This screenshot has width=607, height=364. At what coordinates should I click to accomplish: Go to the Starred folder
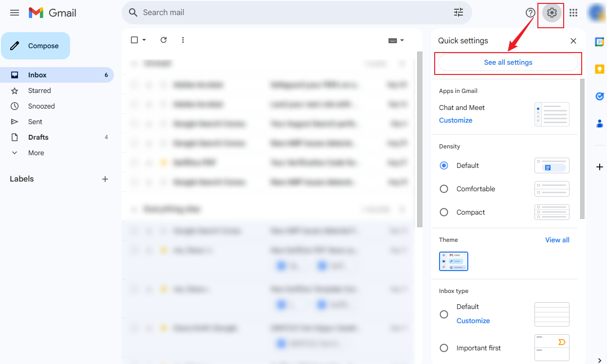tap(39, 91)
